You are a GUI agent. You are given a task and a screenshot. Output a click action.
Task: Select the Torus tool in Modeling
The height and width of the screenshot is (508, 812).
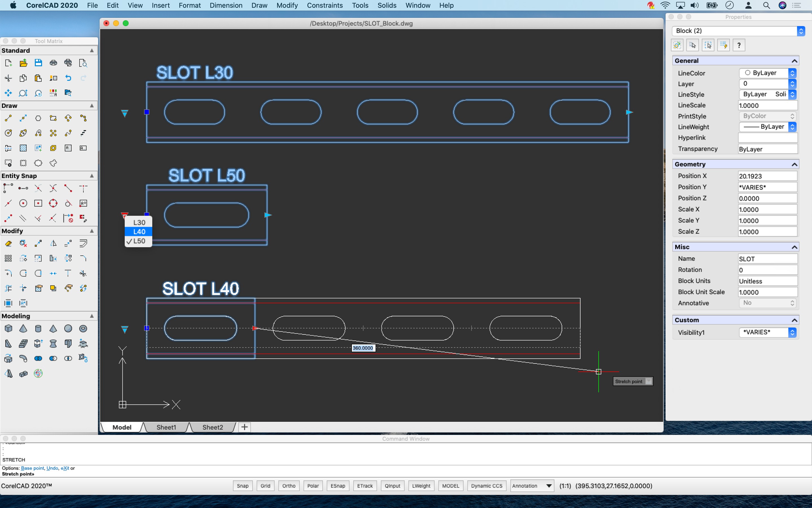click(x=83, y=328)
